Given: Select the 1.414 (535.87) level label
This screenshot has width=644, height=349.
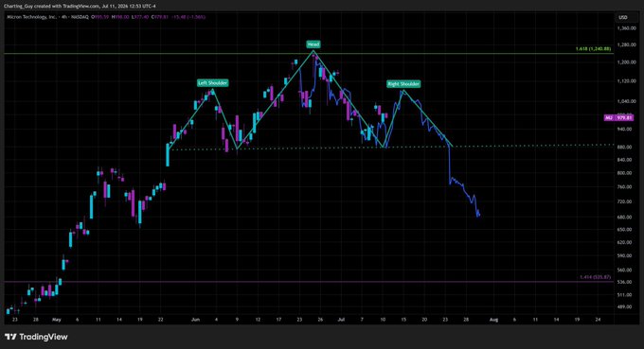Looking at the screenshot, I should pyautogui.click(x=595, y=277).
